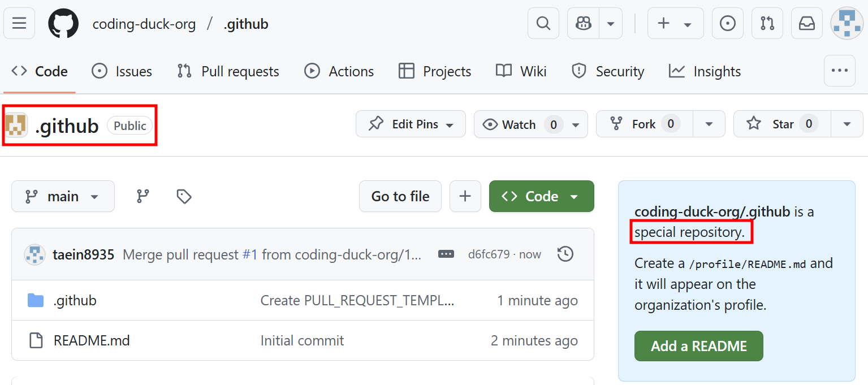Click the '1 minute ago' timestamp
Screen dimensions: 868x385
click(537, 300)
